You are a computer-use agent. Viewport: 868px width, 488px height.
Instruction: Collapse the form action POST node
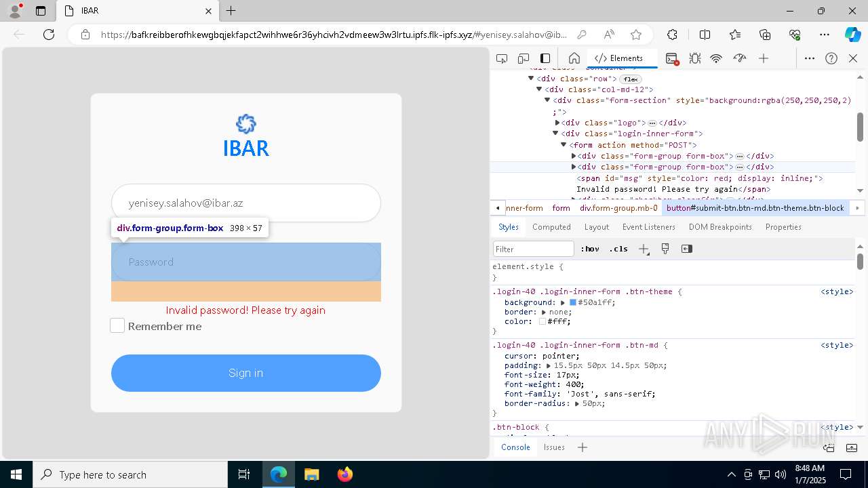click(564, 144)
